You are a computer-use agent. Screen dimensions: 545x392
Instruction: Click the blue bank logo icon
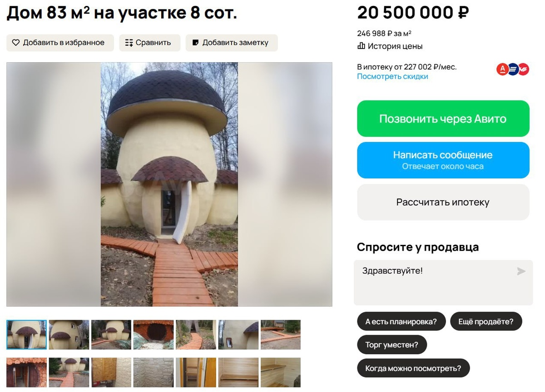tap(513, 69)
